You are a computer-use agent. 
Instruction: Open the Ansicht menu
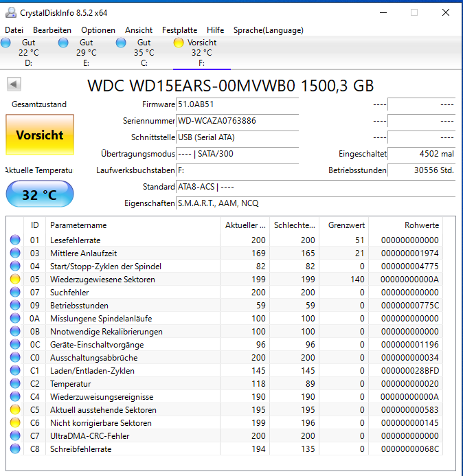click(139, 30)
